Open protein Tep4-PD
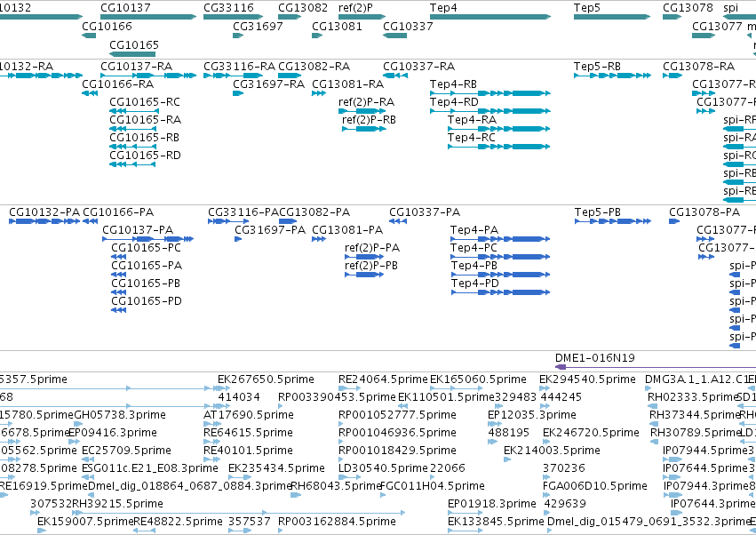The height and width of the screenshot is (535, 756). [475, 283]
